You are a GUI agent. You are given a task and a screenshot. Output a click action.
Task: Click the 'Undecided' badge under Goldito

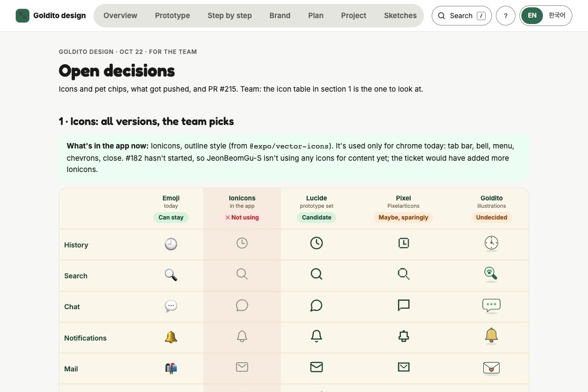coord(491,218)
